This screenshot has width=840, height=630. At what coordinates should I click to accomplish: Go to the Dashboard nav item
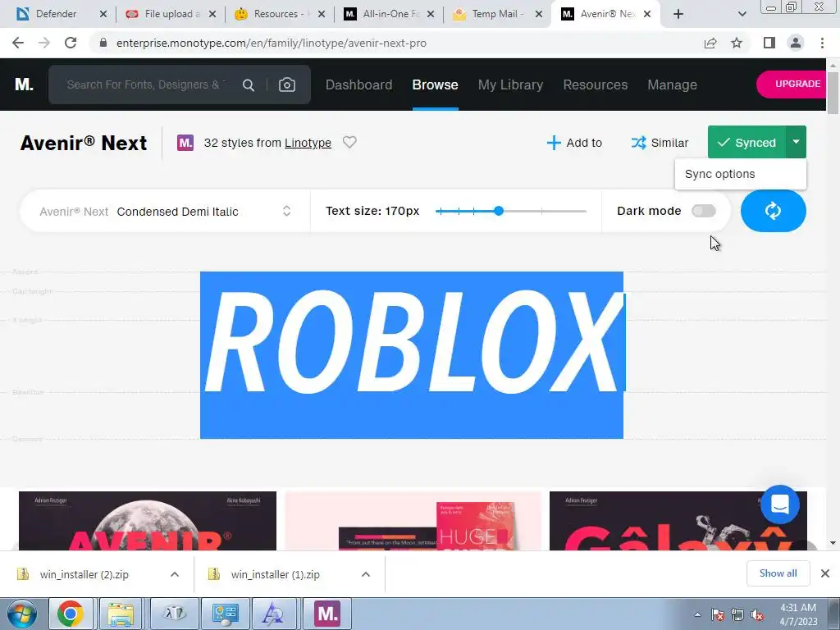click(359, 84)
